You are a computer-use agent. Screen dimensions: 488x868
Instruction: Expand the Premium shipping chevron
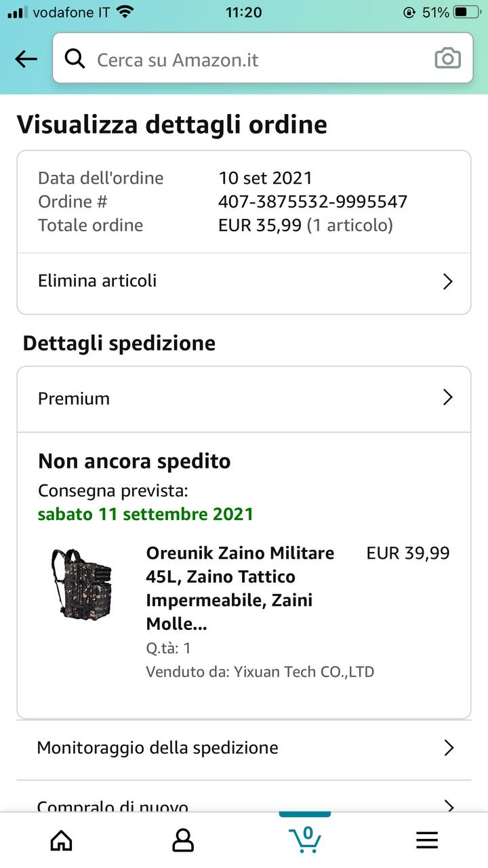pyautogui.click(x=447, y=397)
